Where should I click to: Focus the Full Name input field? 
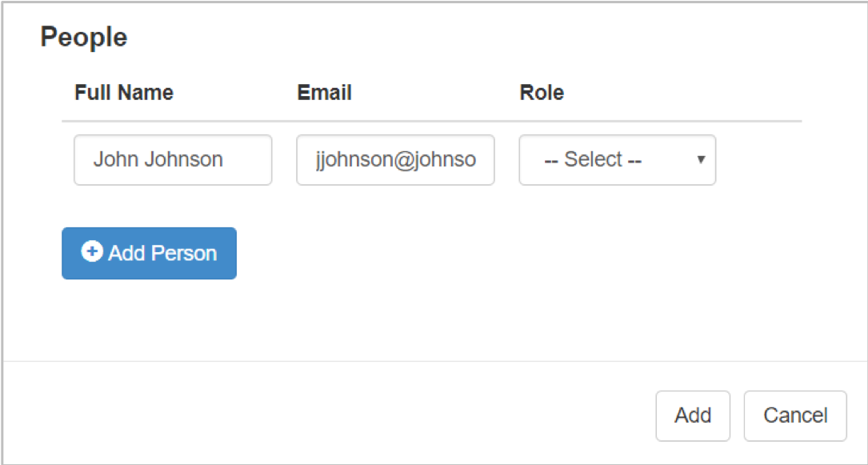pos(173,160)
